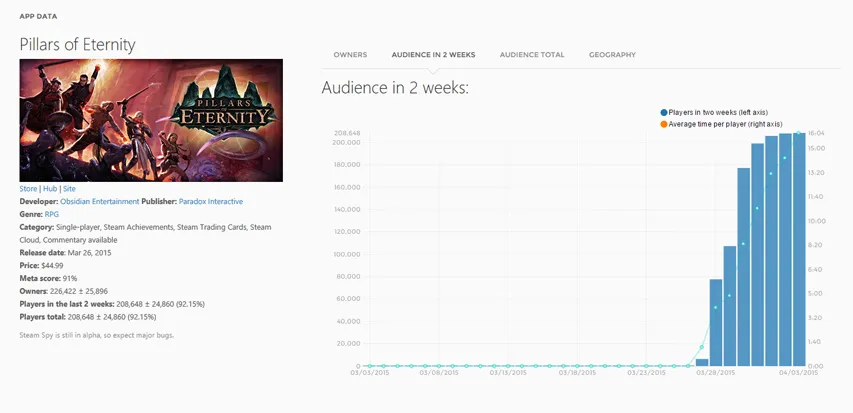Select the Audience in 2 Weeks tab
The width and height of the screenshot is (853, 413).
433,55
